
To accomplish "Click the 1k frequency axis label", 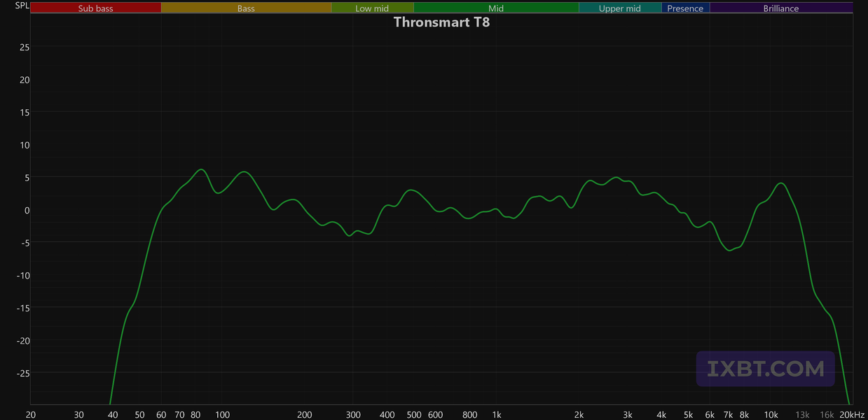I will click(496, 414).
